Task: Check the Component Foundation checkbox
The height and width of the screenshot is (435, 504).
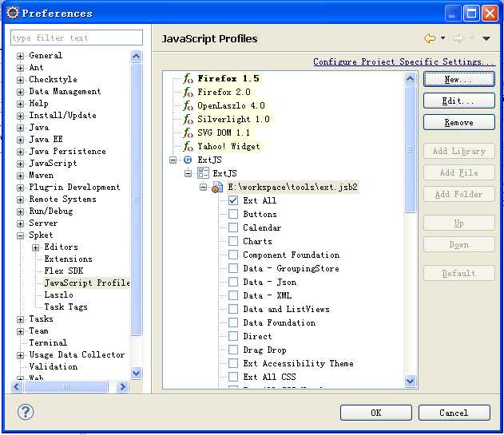Action: click(x=233, y=255)
